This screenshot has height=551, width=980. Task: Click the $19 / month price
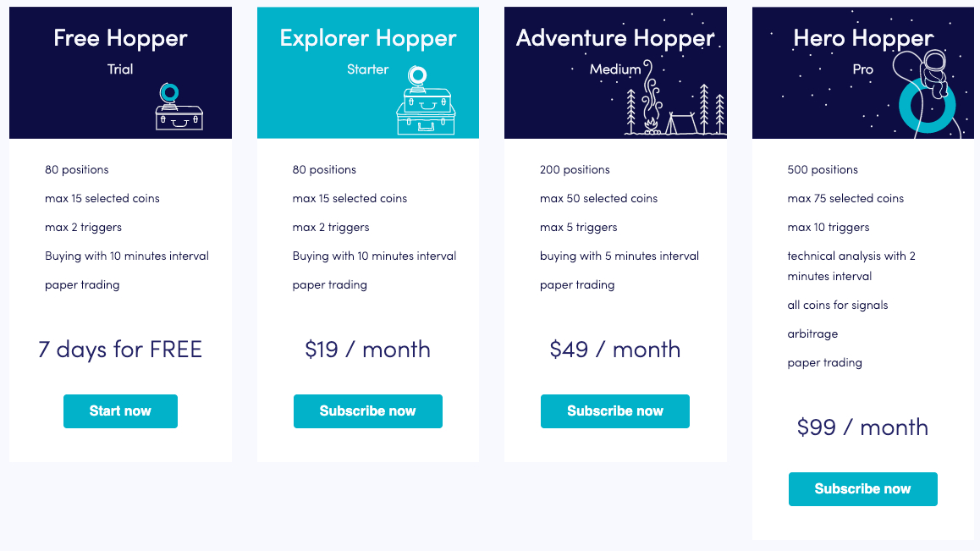pyautogui.click(x=367, y=350)
